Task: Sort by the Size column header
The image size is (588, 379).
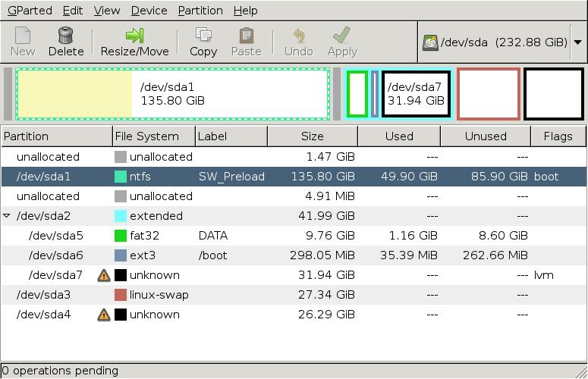Action: (x=313, y=136)
